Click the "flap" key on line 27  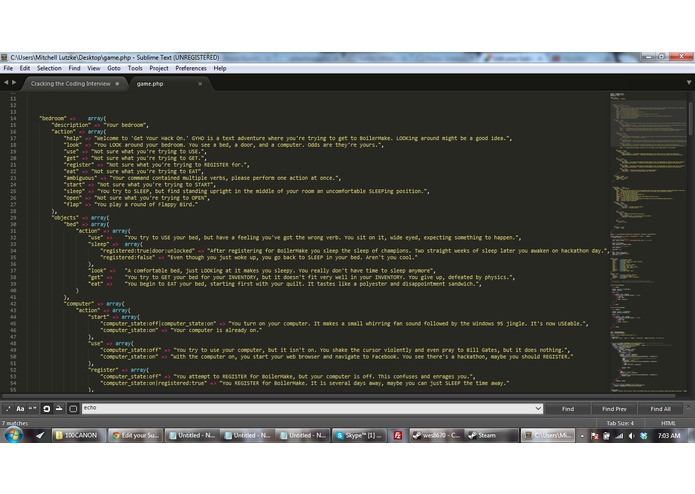click(73, 204)
